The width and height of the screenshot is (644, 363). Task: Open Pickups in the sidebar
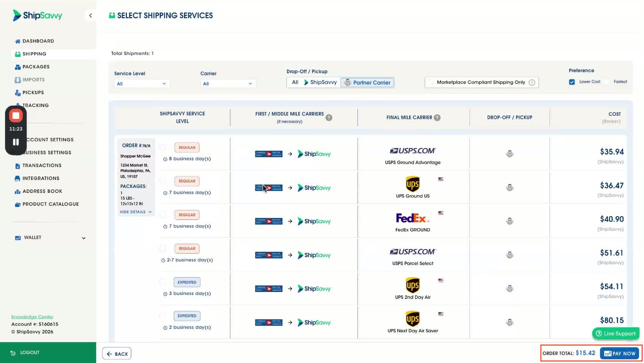[33, 93]
